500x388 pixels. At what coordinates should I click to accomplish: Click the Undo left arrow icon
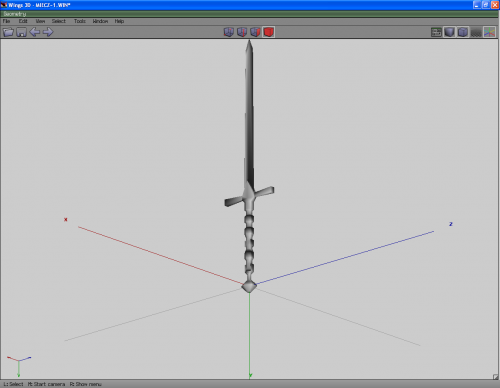35,32
